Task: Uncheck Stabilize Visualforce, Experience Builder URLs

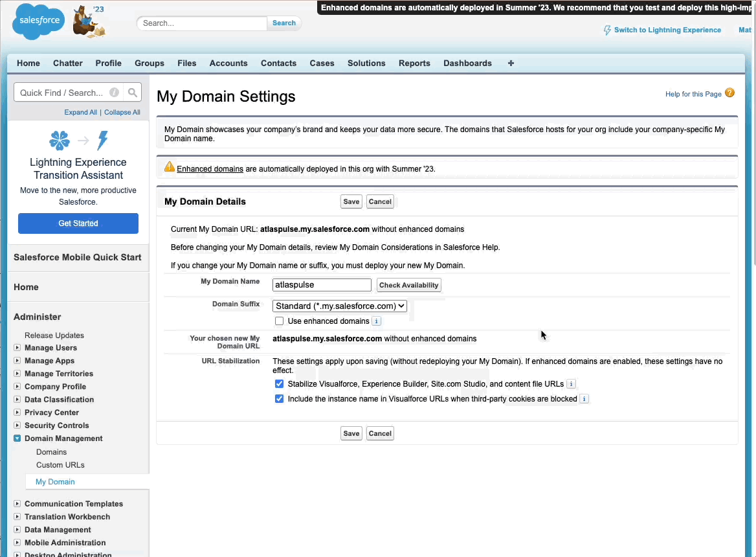Action: click(279, 384)
